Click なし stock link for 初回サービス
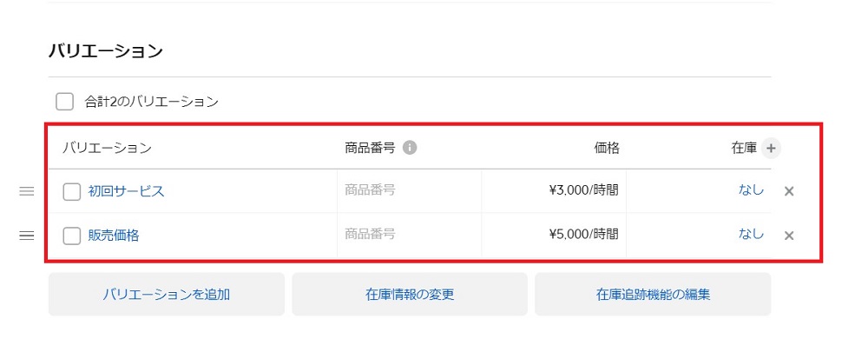Screen dimensions: 868x352 [751, 189]
